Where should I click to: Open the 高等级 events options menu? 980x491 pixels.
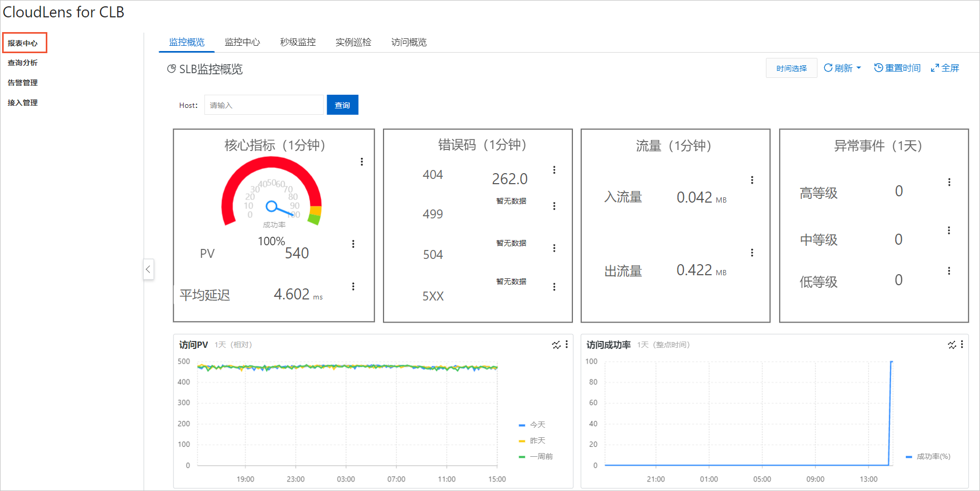coord(949,182)
